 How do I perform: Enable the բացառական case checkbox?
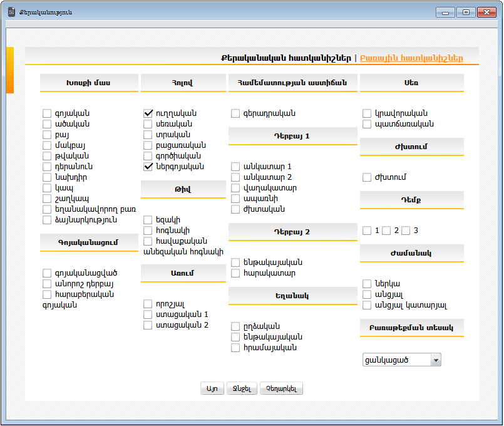point(148,145)
